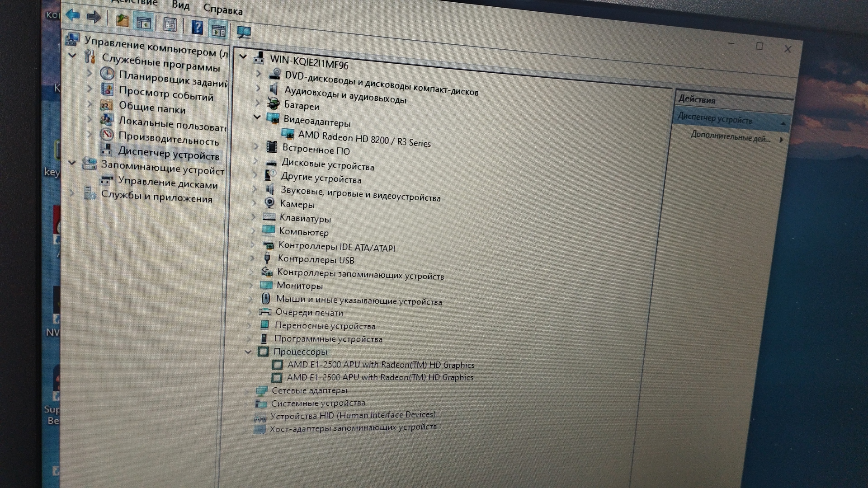Select Просмотр событий in left tree
The width and height of the screenshot is (868, 488).
coord(165,94)
